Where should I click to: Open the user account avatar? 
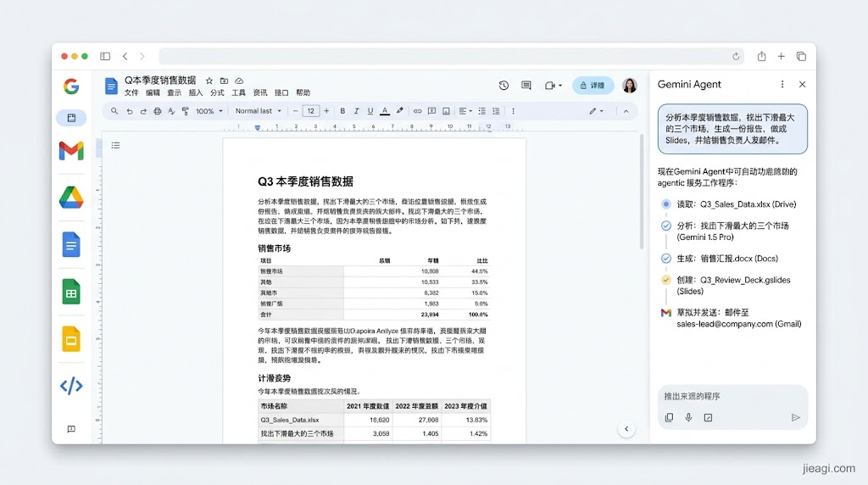point(630,86)
